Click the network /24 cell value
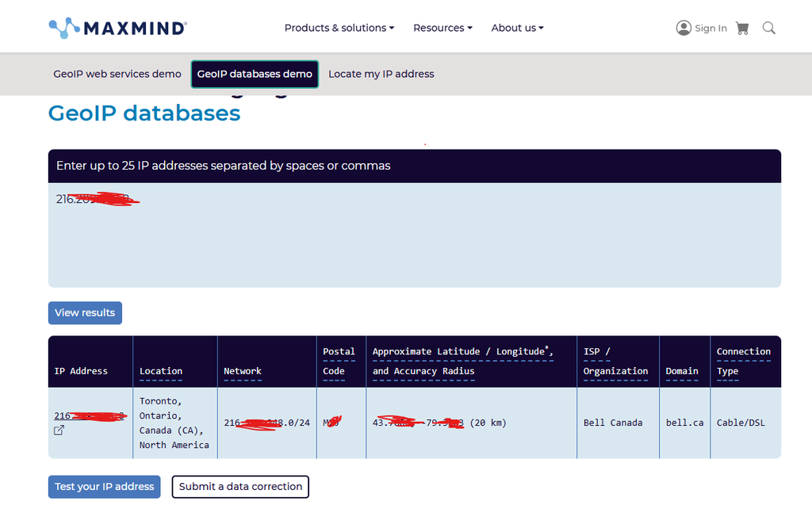Screen dimensions: 812x513 [266, 423]
